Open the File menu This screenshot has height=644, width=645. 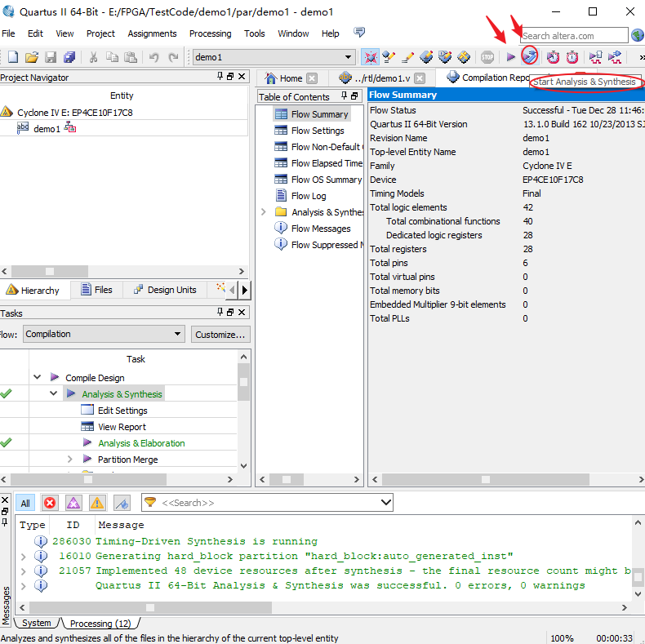(8, 33)
